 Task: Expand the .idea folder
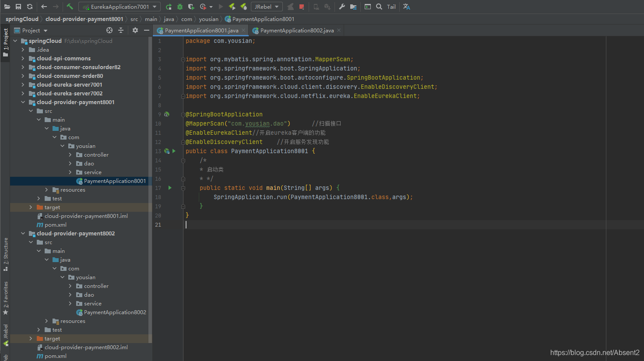pos(23,49)
